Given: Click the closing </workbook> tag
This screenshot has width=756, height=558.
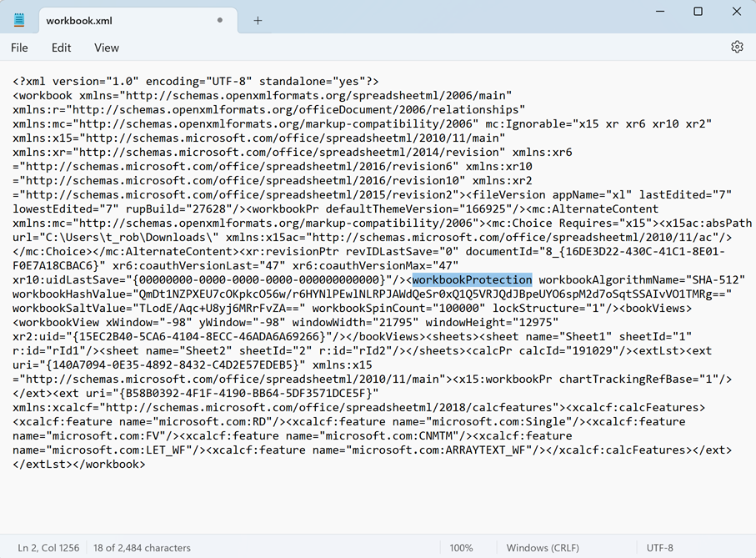Looking at the screenshot, I should 112,464.
